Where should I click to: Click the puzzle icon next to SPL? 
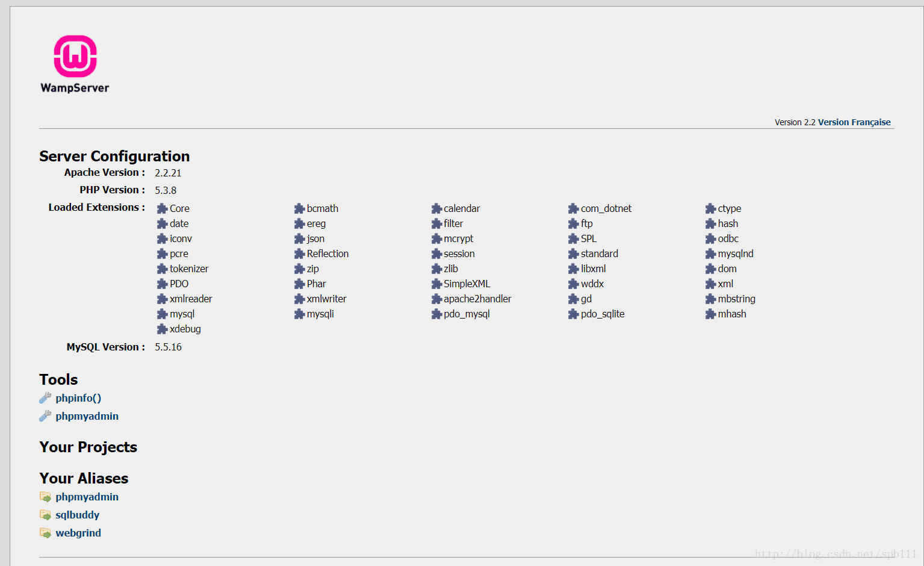click(x=573, y=238)
